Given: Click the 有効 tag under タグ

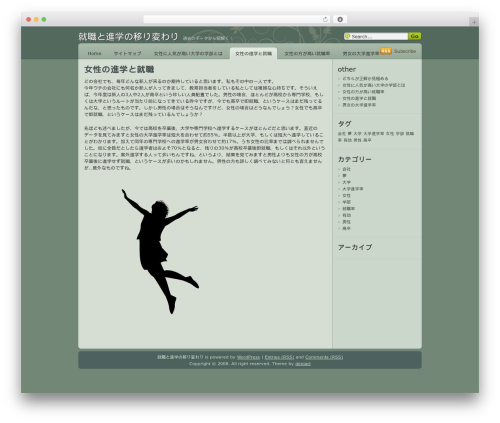Looking at the screenshot, I should pos(348,140).
